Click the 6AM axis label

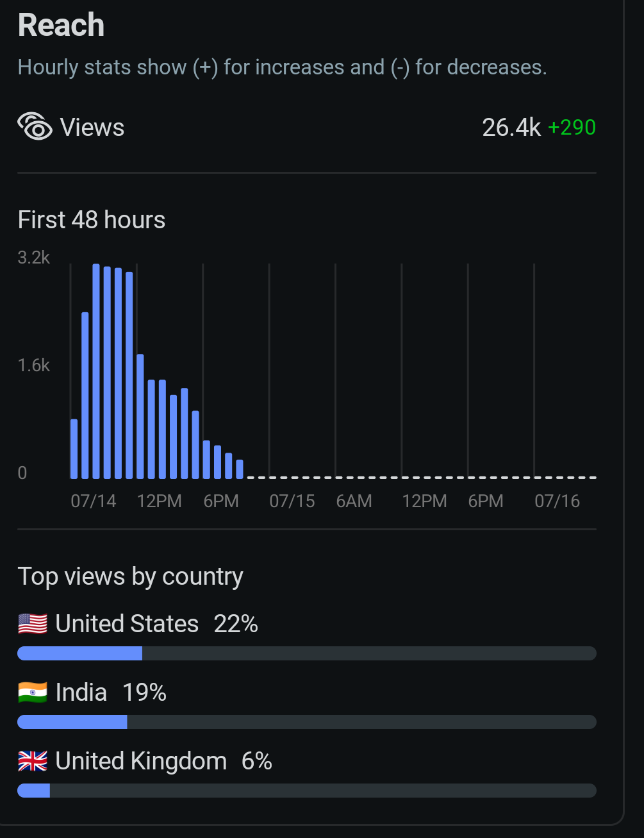[x=354, y=501]
